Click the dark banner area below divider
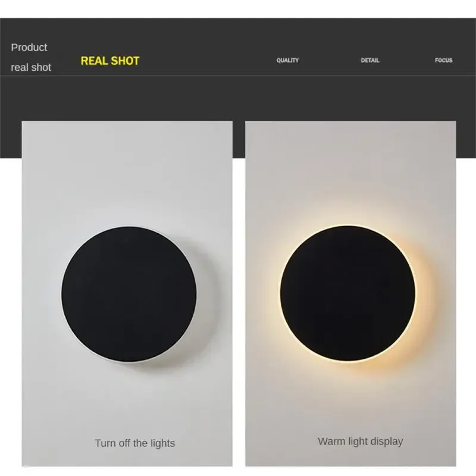Screen dimensions: 476x476 pyautogui.click(x=238, y=98)
